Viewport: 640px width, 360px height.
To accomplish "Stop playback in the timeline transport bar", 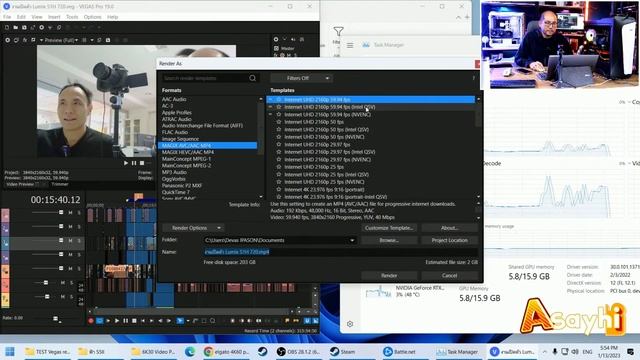I will (x=134, y=321).
